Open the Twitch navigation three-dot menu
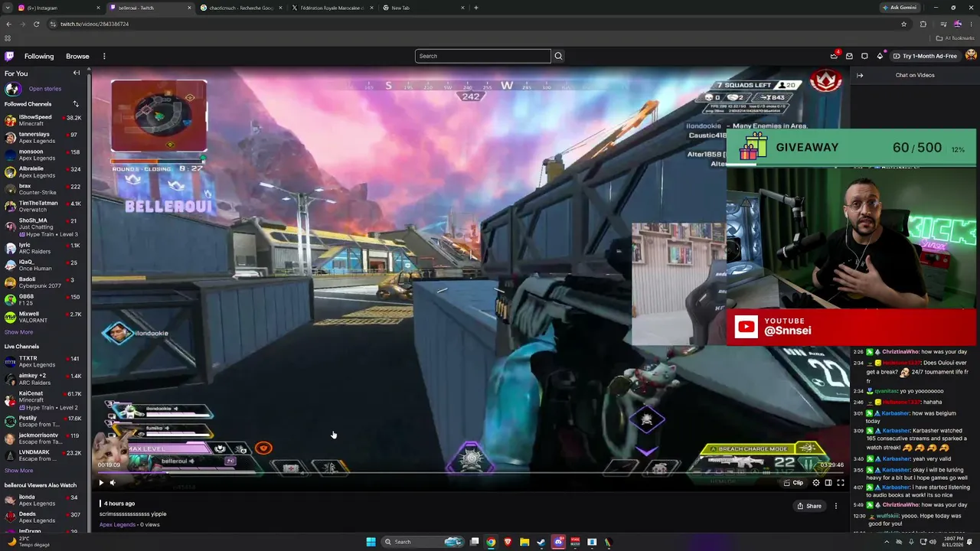Image resolution: width=980 pixels, height=551 pixels. pos(104,56)
